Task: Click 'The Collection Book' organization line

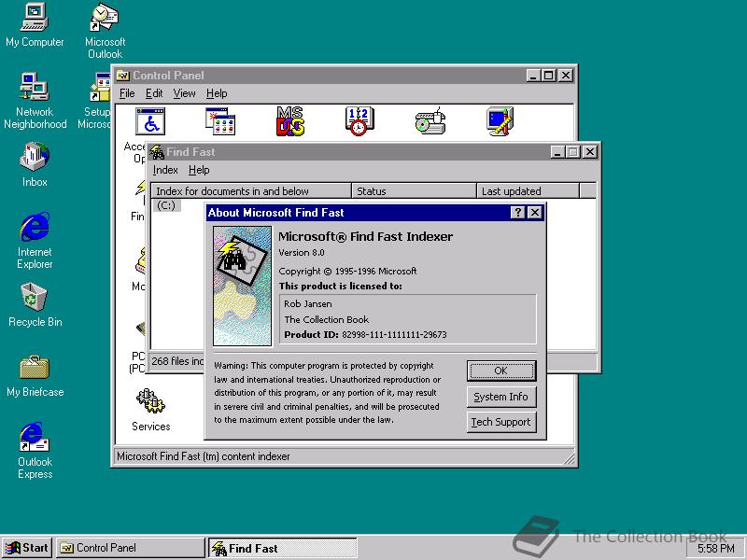Action: click(327, 319)
